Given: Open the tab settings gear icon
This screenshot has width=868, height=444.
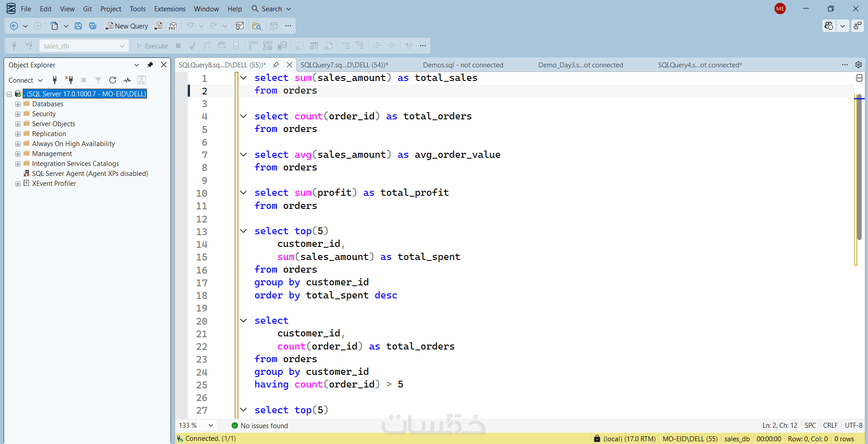Looking at the screenshot, I should tap(859, 65).
